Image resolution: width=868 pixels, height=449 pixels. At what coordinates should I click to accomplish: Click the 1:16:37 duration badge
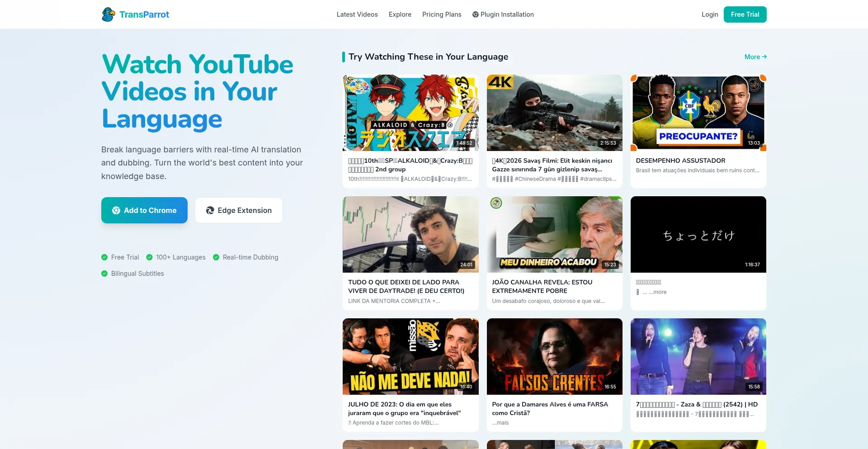pyautogui.click(x=752, y=265)
